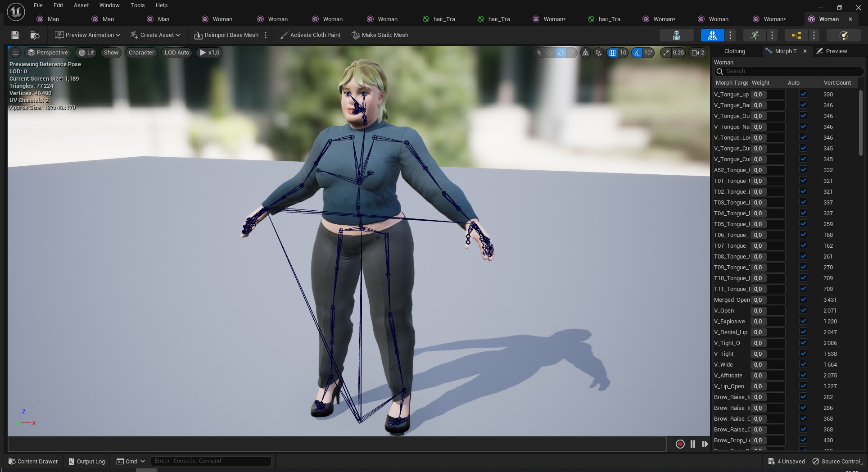Open viewport hamburger options menu

pyautogui.click(x=15, y=53)
